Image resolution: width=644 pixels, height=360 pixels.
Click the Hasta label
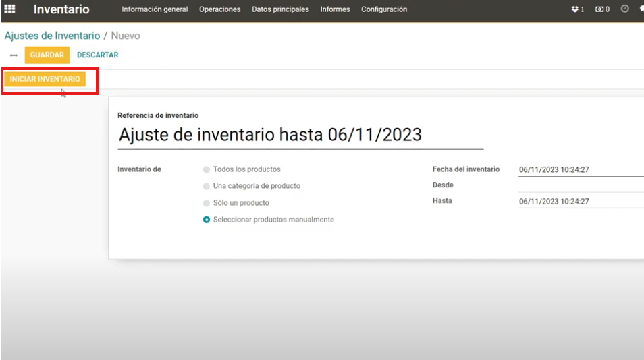442,200
